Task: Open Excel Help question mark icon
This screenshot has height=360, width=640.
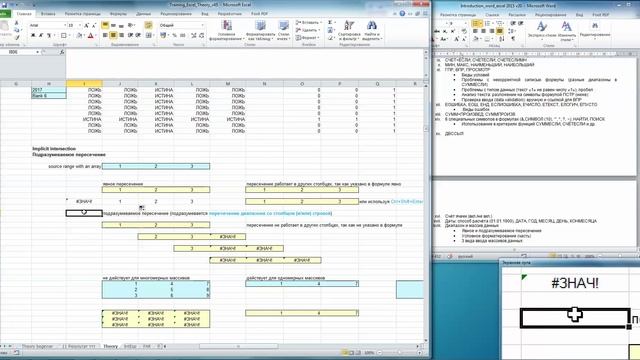Action: pyautogui.click(x=402, y=13)
